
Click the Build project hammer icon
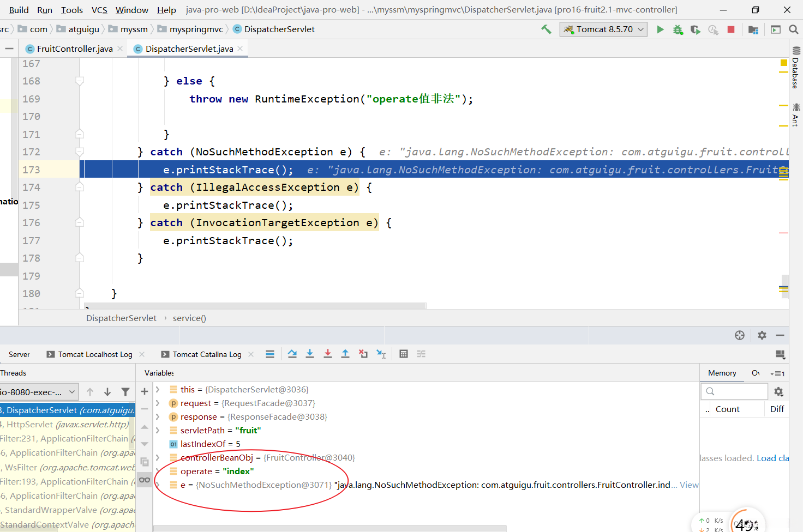pos(546,29)
